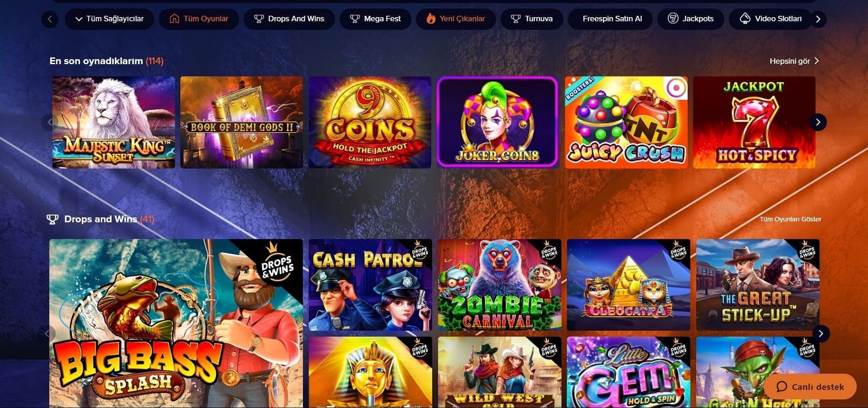Screen dimensions: 868x408
Task: Launch the Joker Coins game
Action: pos(497,122)
